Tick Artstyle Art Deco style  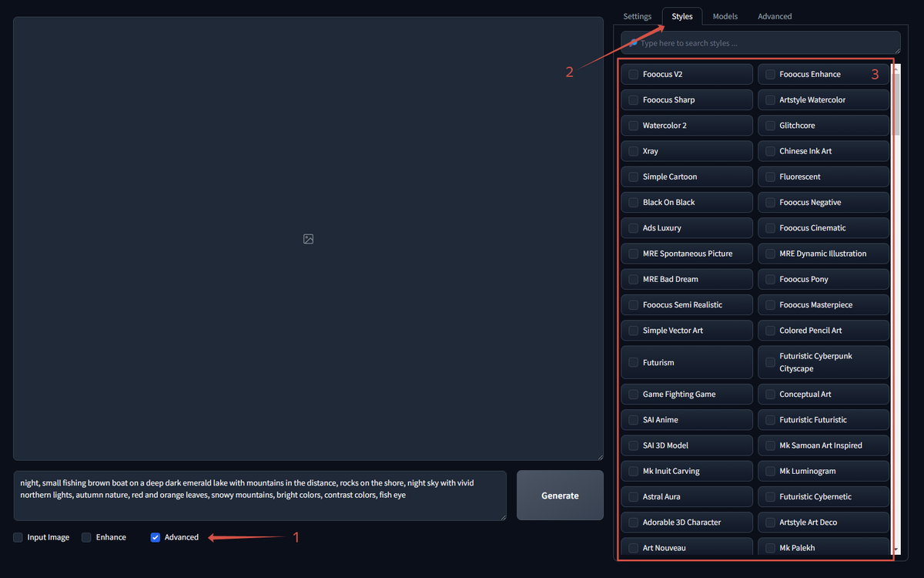pos(770,523)
